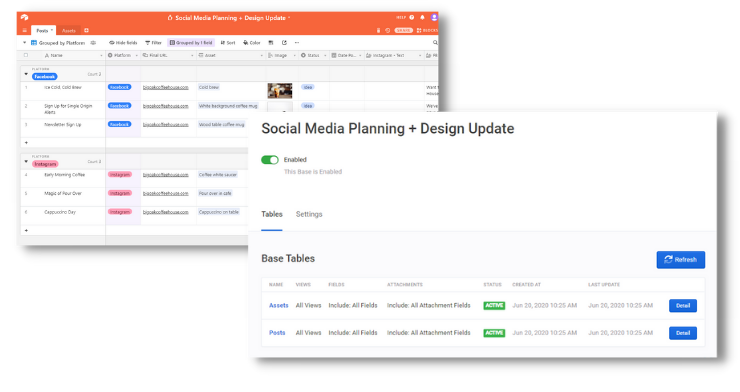The image size is (740, 392).
Task: Add a record under the Facebook group
Action: [x=26, y=142]
